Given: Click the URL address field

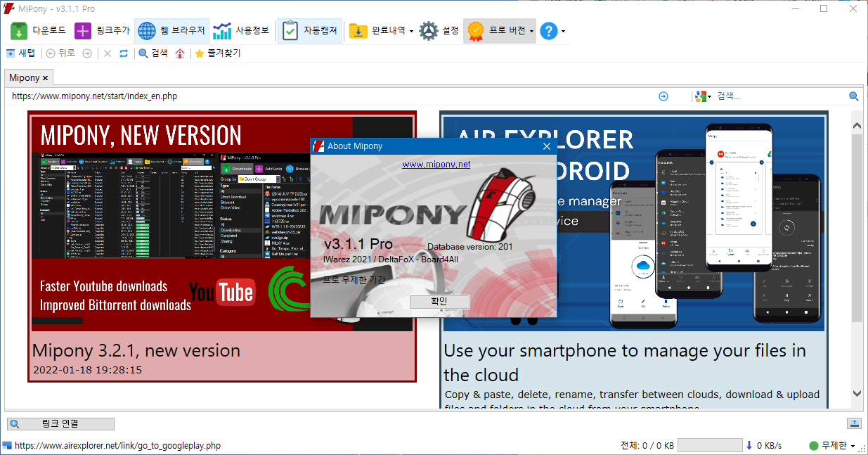Looking at the screenshot, I should click(330, 96).
